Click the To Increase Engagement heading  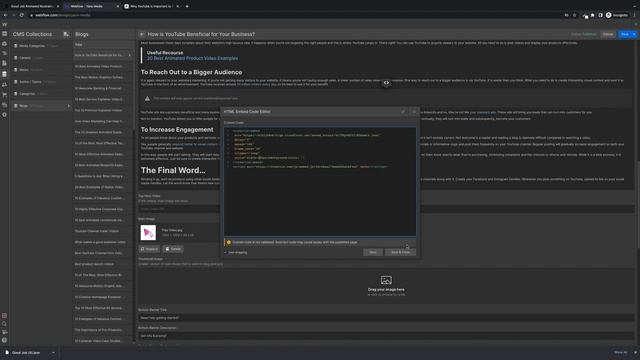point(177,130)
